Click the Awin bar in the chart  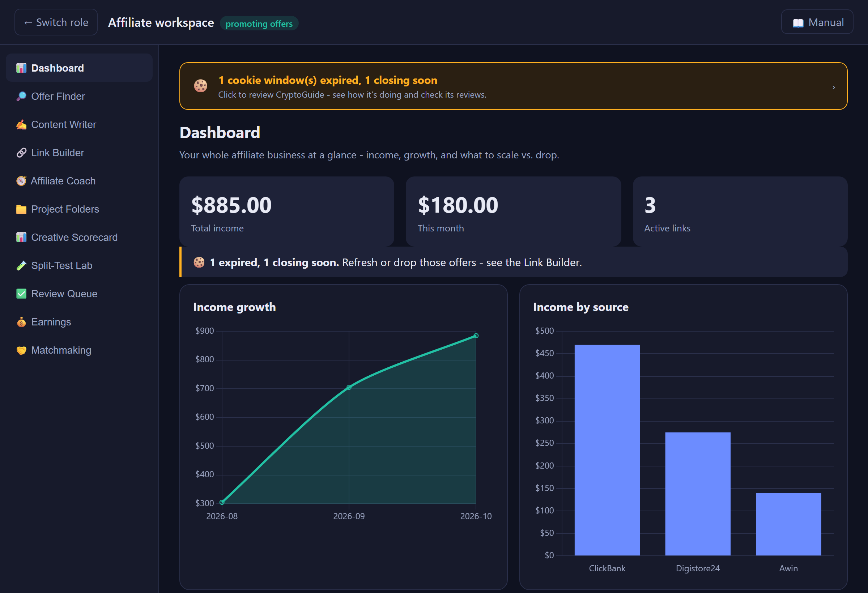point(788,524)
